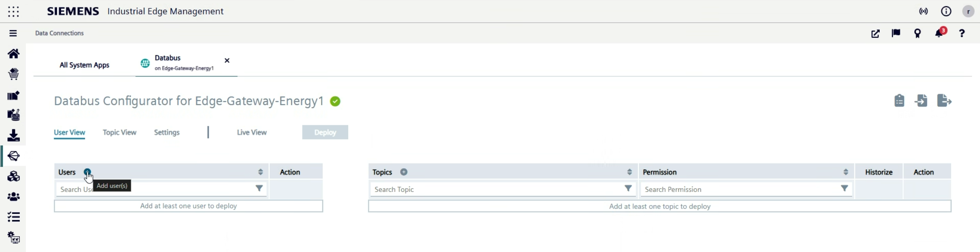The image size is (980, 252).
Task: Click the add topic plus icon
Action: tap(404, 172)
